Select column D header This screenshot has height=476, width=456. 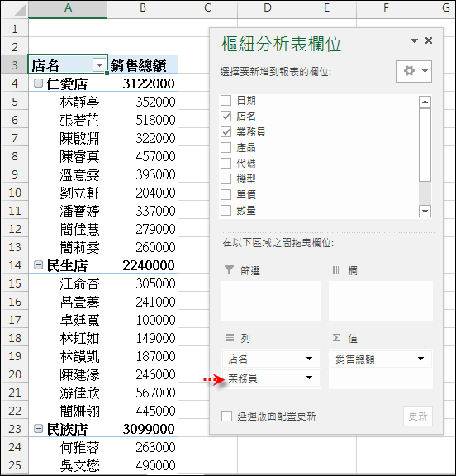pos(268,9)
